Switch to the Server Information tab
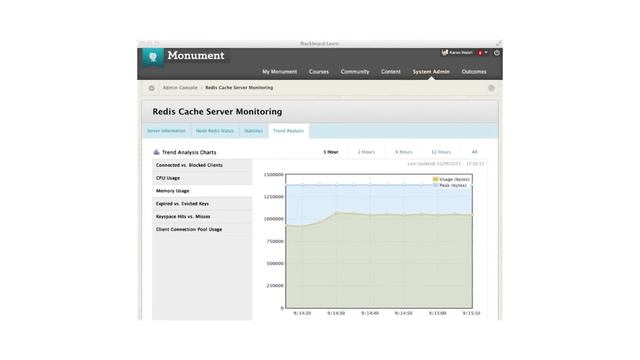The height and width of the screenshot is (360, 640). tap(167, 131)
